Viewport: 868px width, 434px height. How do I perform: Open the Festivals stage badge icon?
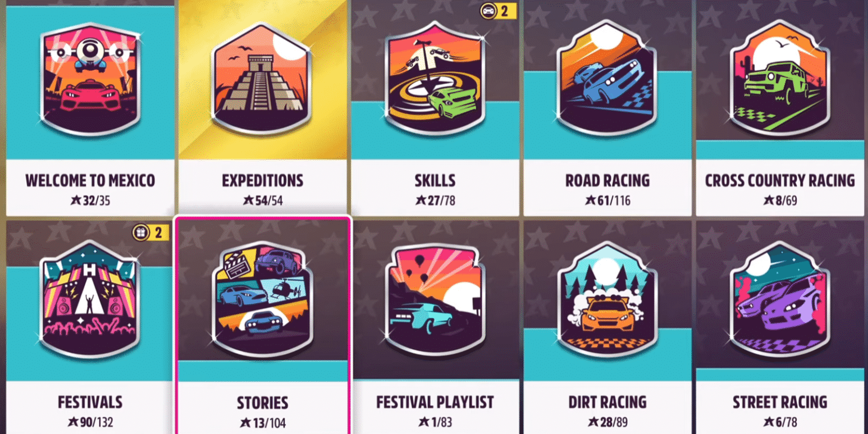pos(90,300)
